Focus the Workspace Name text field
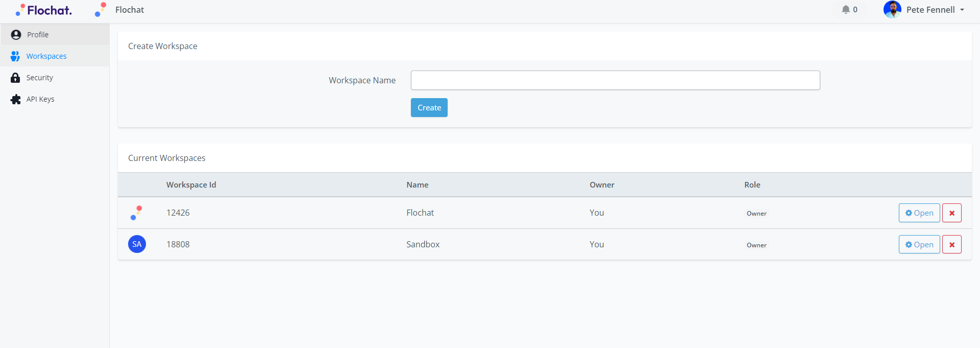The image size is (980, 348). tap(615, 80)
